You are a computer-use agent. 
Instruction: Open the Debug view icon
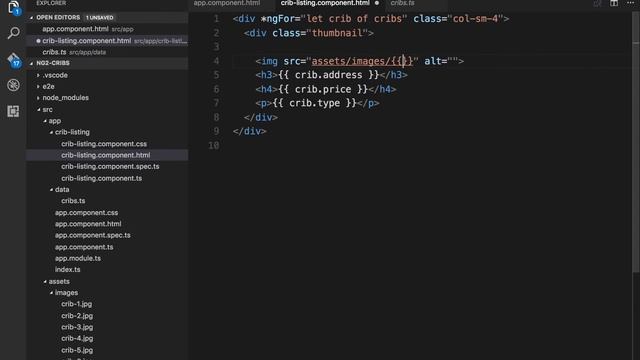[x=13, y=85]
